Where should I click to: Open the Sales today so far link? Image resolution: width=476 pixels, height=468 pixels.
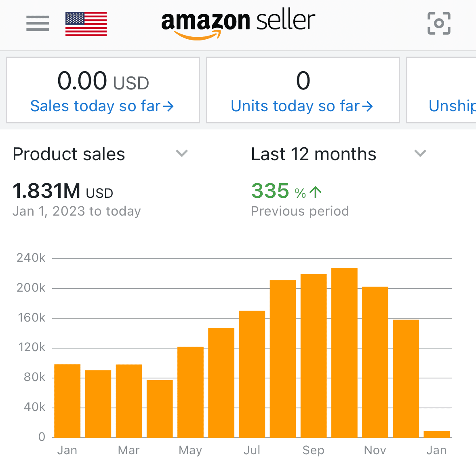point(95,106)
